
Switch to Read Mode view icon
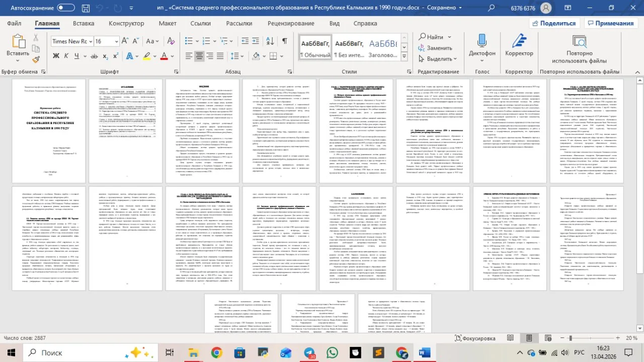pyautogui.click(x=510, y=338)
